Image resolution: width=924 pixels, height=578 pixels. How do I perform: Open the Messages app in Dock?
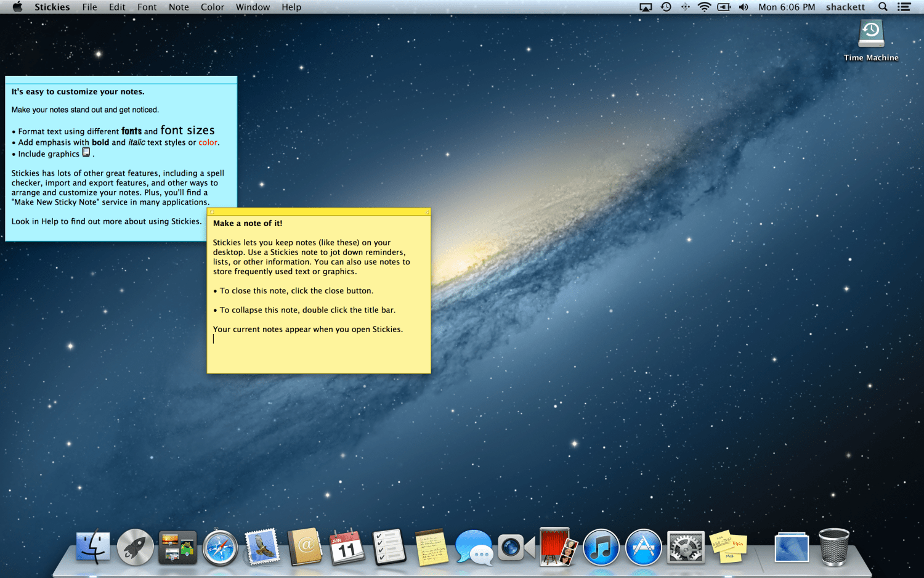[474, 547]
